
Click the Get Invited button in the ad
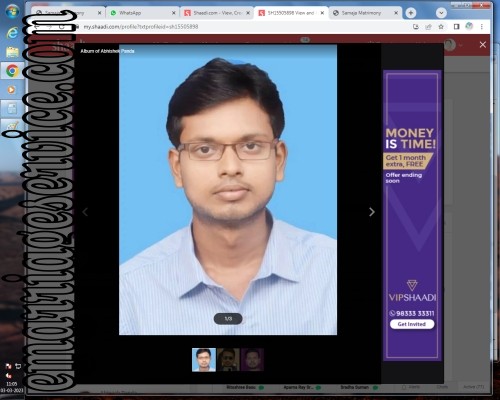412,324
